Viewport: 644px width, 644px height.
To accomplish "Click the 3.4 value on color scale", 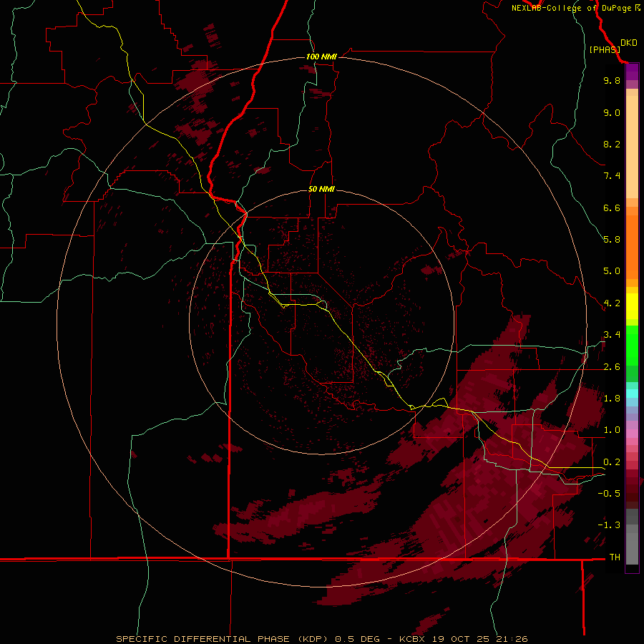I will [612, 335].
